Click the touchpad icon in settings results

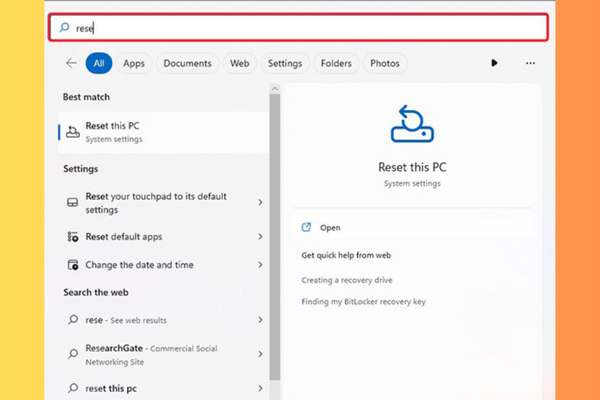coord(72,202)
